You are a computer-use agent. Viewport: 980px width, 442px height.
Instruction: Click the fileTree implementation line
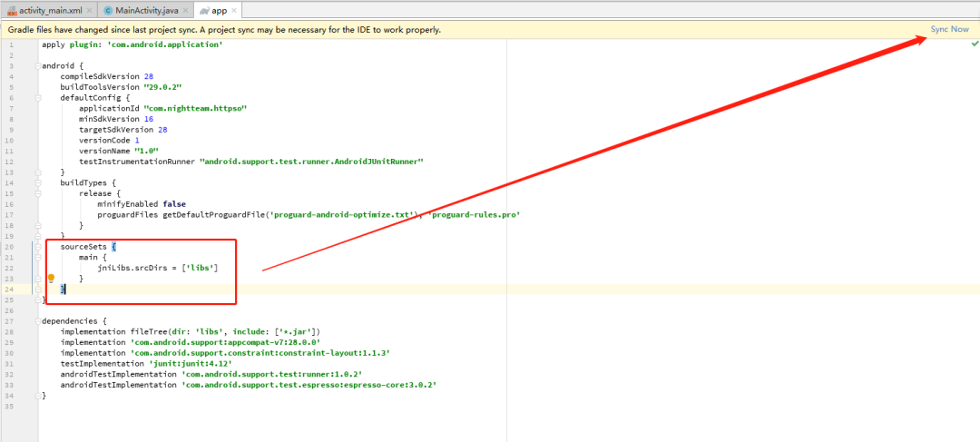190,331
